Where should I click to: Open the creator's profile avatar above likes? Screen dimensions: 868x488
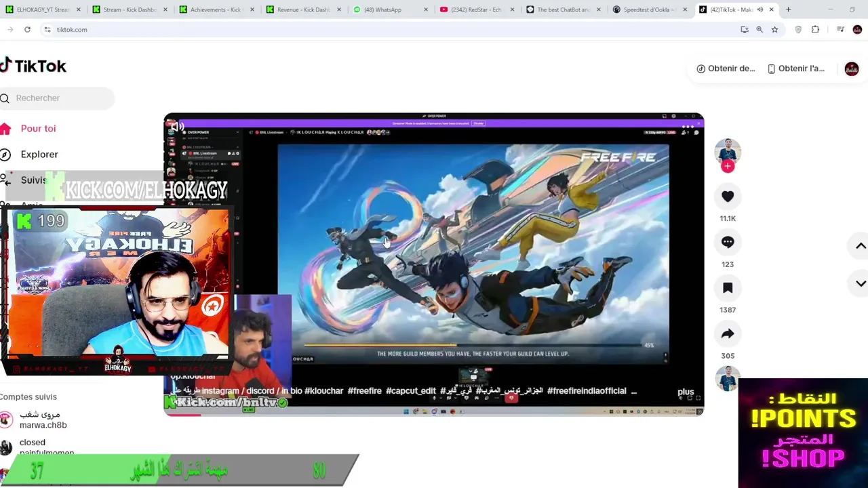tap(728, 152)
